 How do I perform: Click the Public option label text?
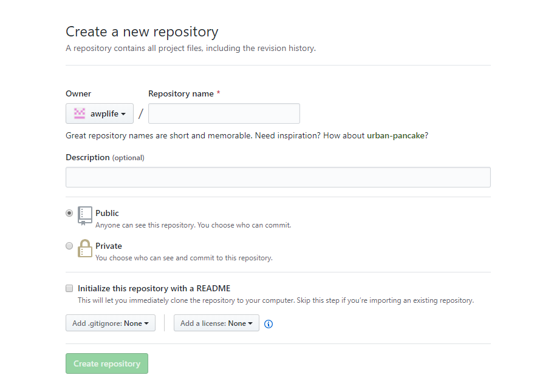pyautogui.click(x=107, y=213)
